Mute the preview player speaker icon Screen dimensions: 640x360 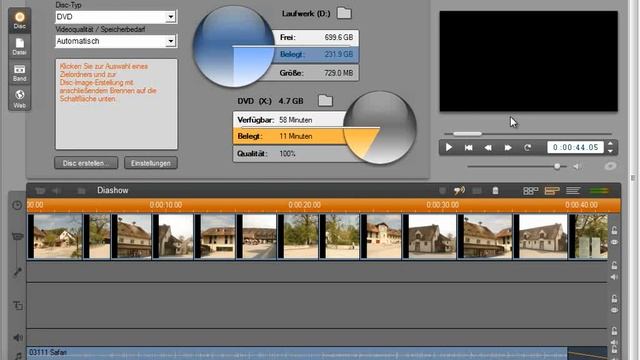coord(577,166)
